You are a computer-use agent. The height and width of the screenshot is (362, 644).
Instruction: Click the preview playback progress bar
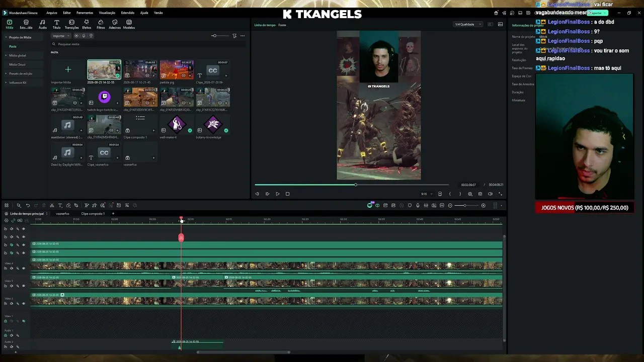tap(352, 185)
